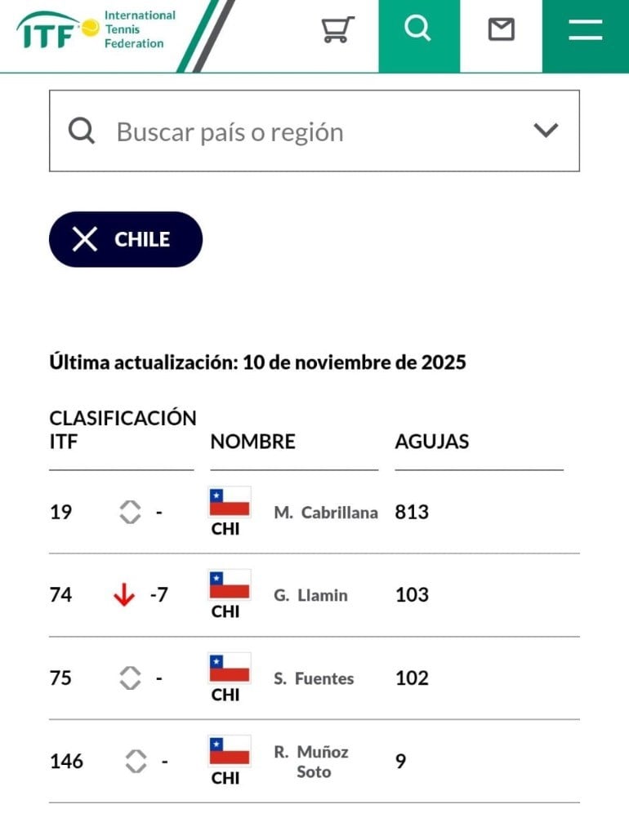This screenshot has height=840, width=629.
Task: Open player S. Fuentes
Action: pos(314,678)
